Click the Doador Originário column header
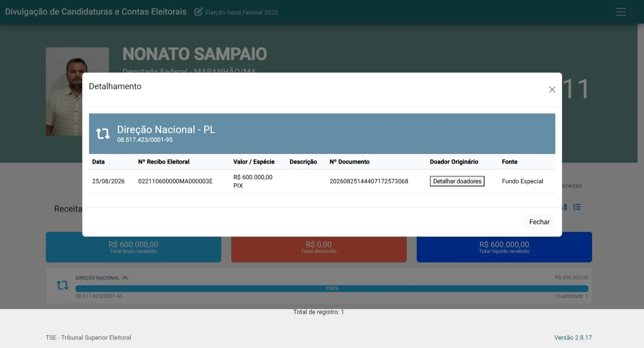This screenshot has height=348, width=644. (x=454, y=162)
